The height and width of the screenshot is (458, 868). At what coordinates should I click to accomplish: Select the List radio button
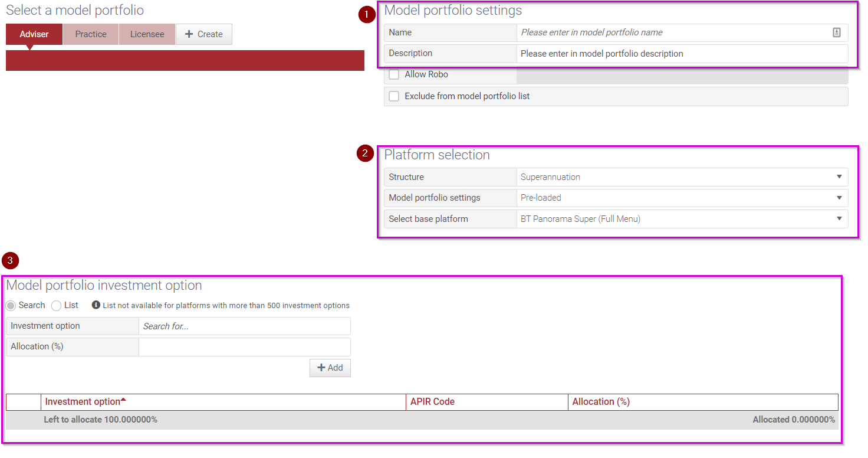pyautogui.click(x=56, y=306)
